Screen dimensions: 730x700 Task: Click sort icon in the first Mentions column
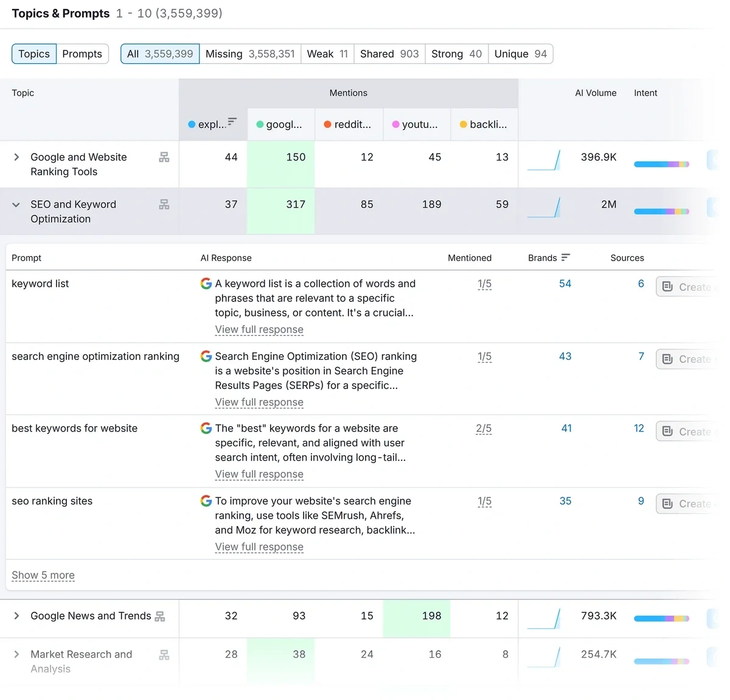click(232, 122)
